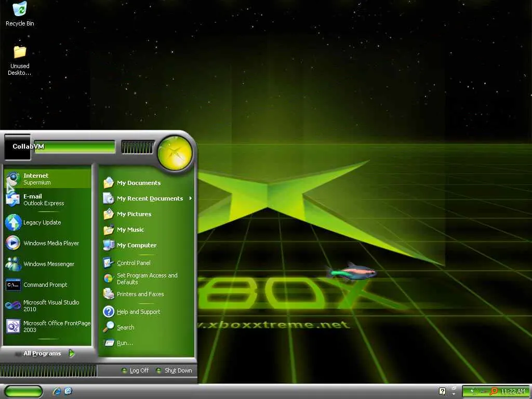
Task: Select the Recycle Bin desktop icon
Action: tap(20, 14)
